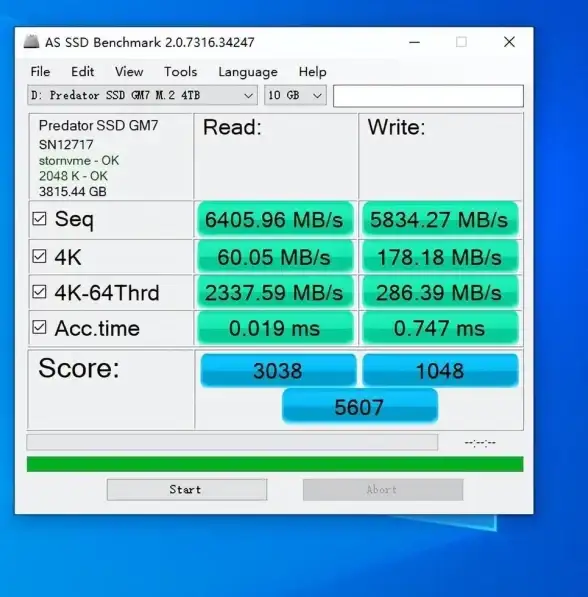The height and width of the screenshot is (597, 588).
Task: Open the File menu
Action: pos(40,72)
